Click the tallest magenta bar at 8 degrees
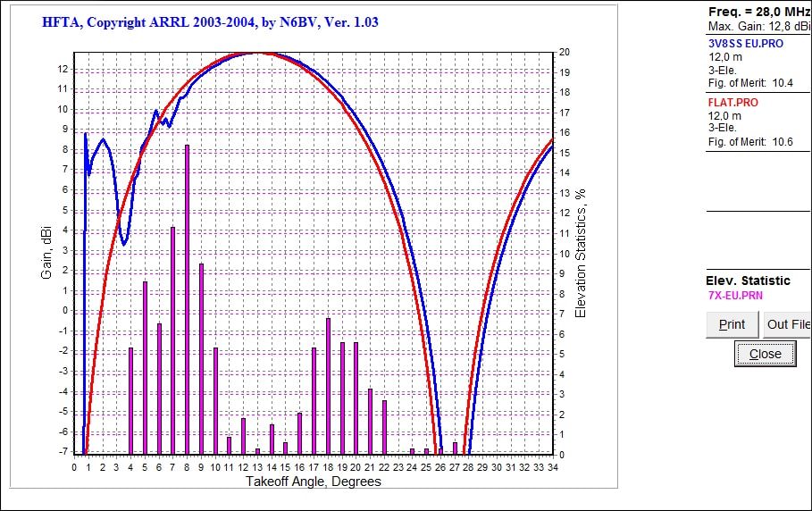The image size is (812, 511). tap(187, 300)
